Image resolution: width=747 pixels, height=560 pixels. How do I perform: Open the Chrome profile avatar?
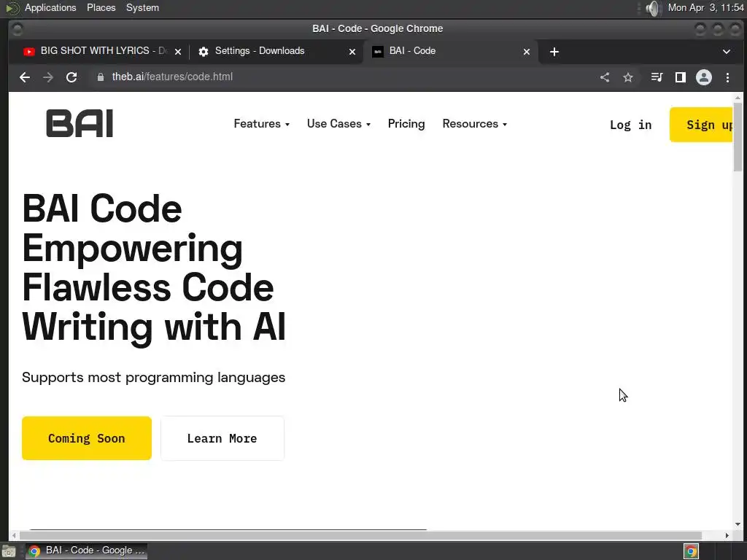point(704,77)
